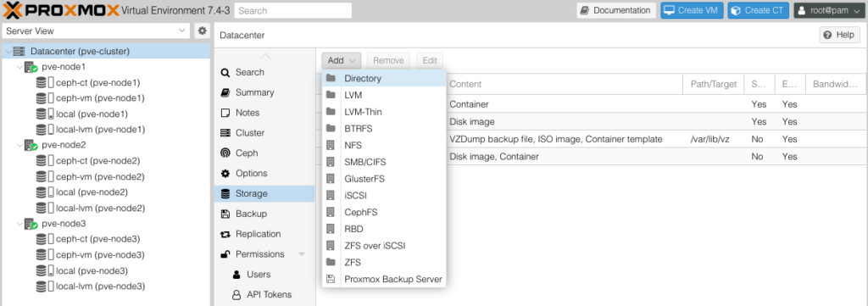
Task: Select pve-node3 server icon
Action: point(31,224)
